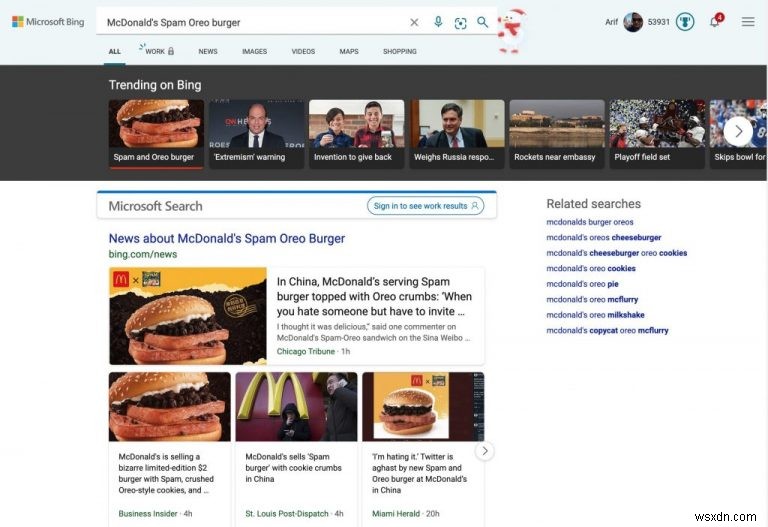
Task: Open St. Louis Post-Dispatch McDonald's image
Action: click(296, 407)
